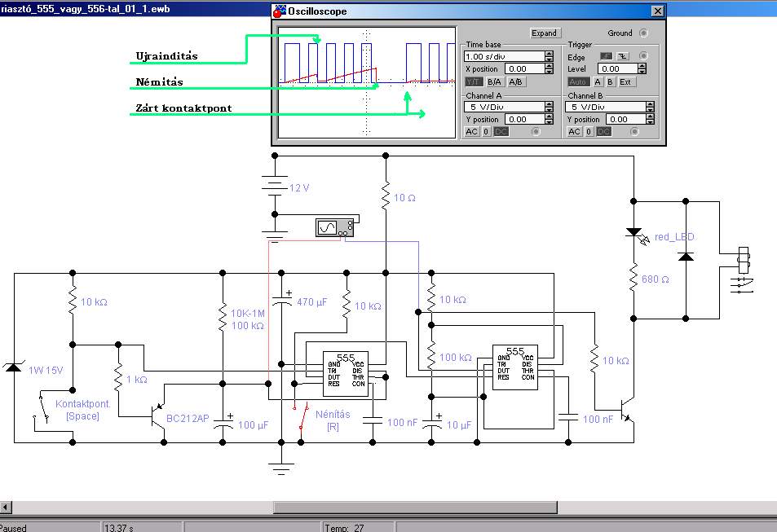The width and height of the screenshot is (777, 532).
Task: Select the right 555 timer chip
Action: click(514, 367)
